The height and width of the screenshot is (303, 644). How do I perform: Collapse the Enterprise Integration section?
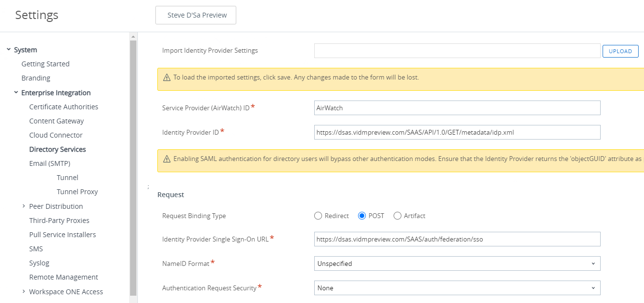tap(16, 92)
